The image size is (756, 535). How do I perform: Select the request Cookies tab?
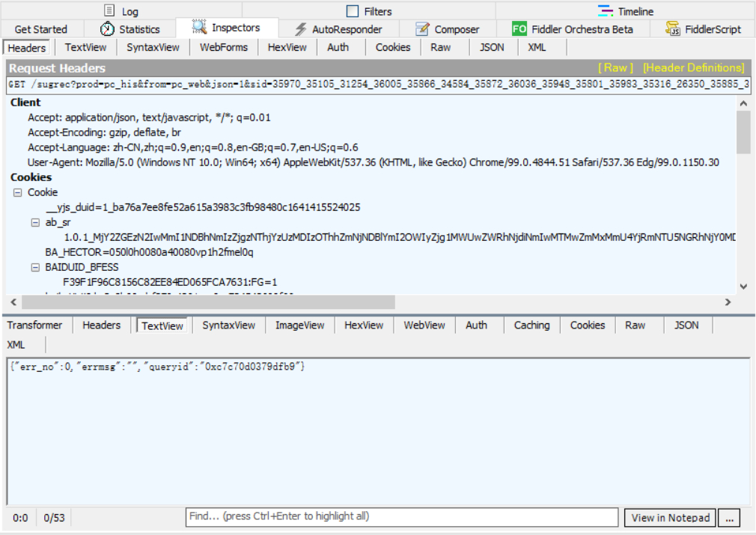point(393,47)
